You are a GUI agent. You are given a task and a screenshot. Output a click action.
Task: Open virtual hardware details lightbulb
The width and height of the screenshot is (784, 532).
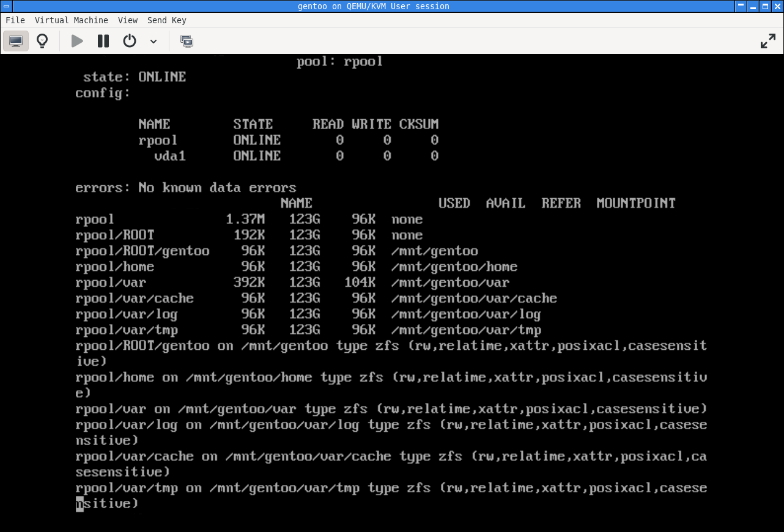(x=42, y=41)
